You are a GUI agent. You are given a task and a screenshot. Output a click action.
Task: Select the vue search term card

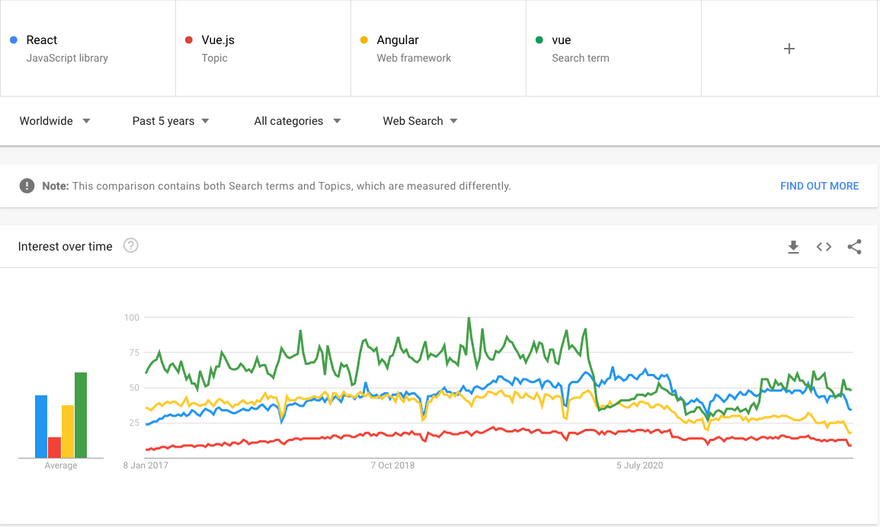pos(613,49)
